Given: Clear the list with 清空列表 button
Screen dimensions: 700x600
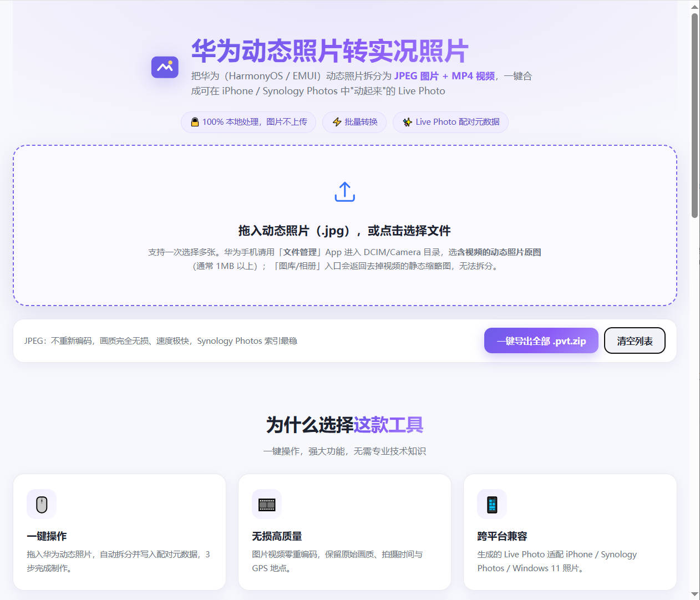Looking at the screenshot, I should (635, 340).
